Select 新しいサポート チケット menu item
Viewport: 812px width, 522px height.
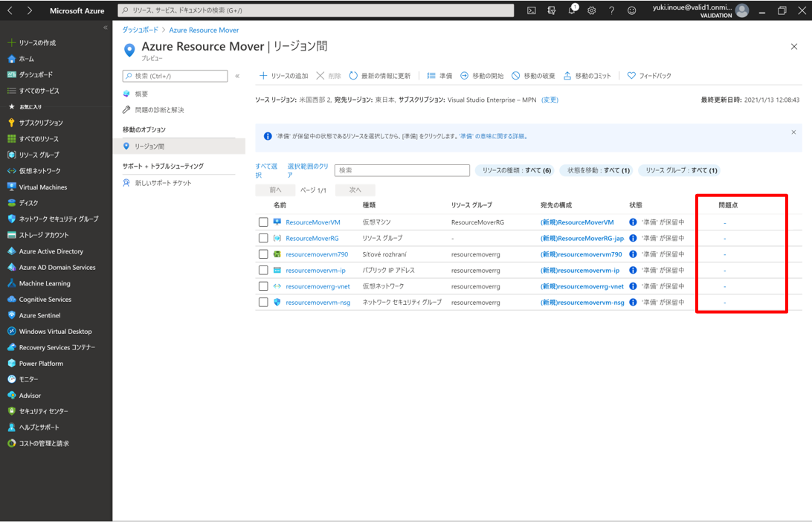click(163, 183)
